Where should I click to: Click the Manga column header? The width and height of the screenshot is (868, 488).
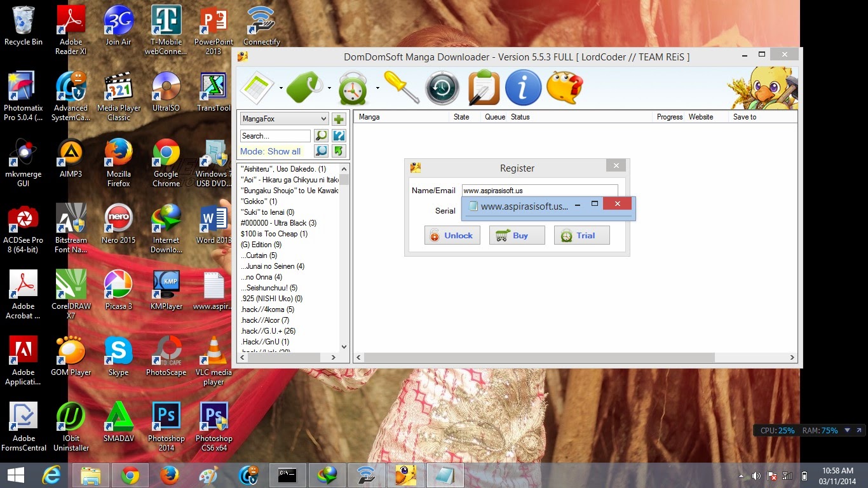402,117
